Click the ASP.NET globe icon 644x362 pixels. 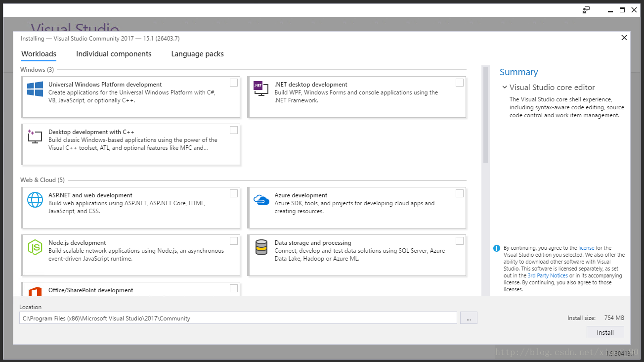point(35,200)
